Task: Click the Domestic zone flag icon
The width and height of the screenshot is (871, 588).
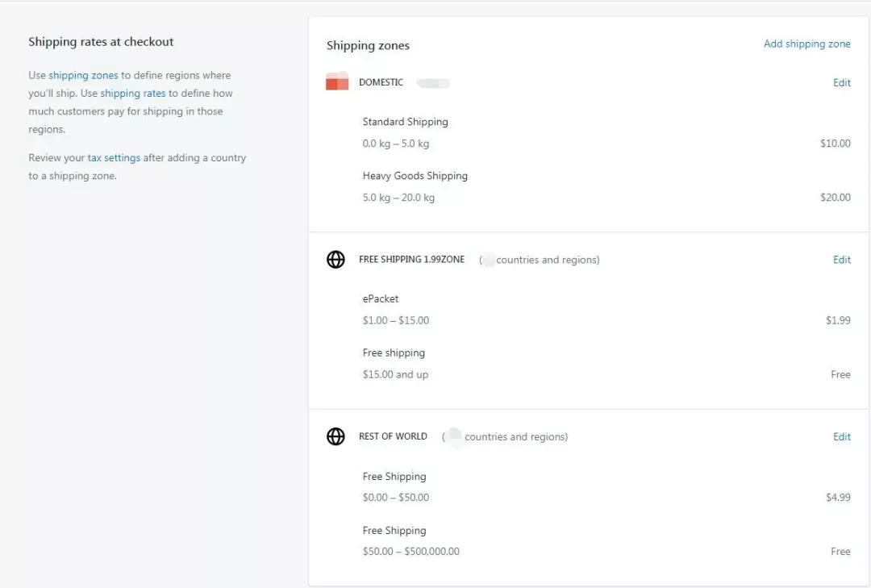Action: (337, 81)
